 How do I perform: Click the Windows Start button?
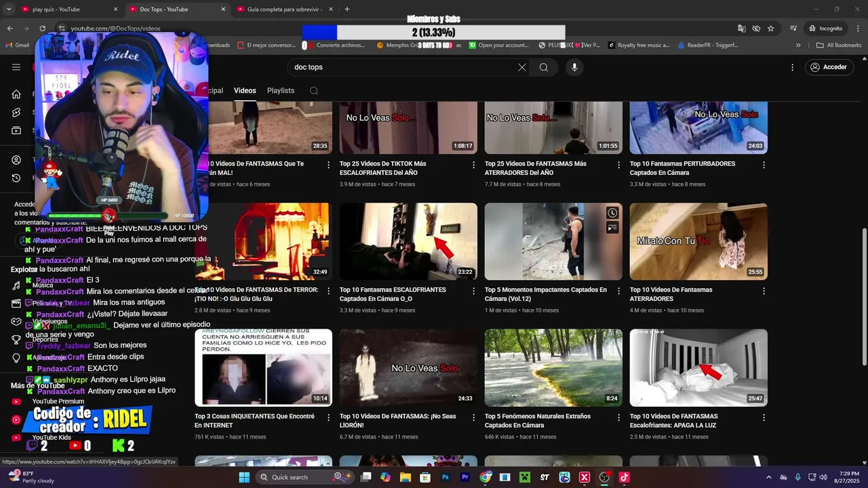[x=244, y=477]
